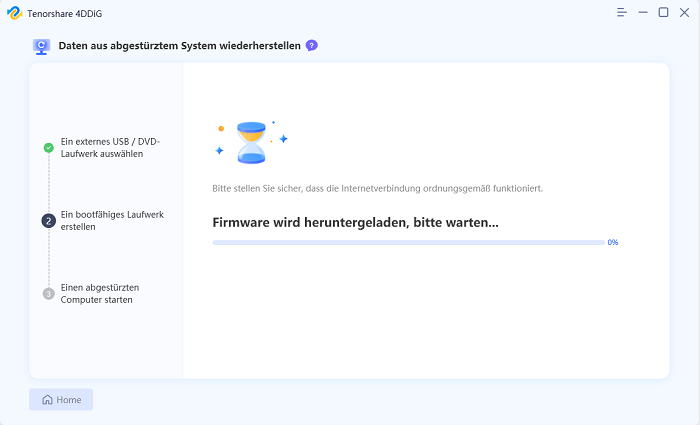Minimize the 4DDiG window
700x425 pixels.
click(643, 12)
